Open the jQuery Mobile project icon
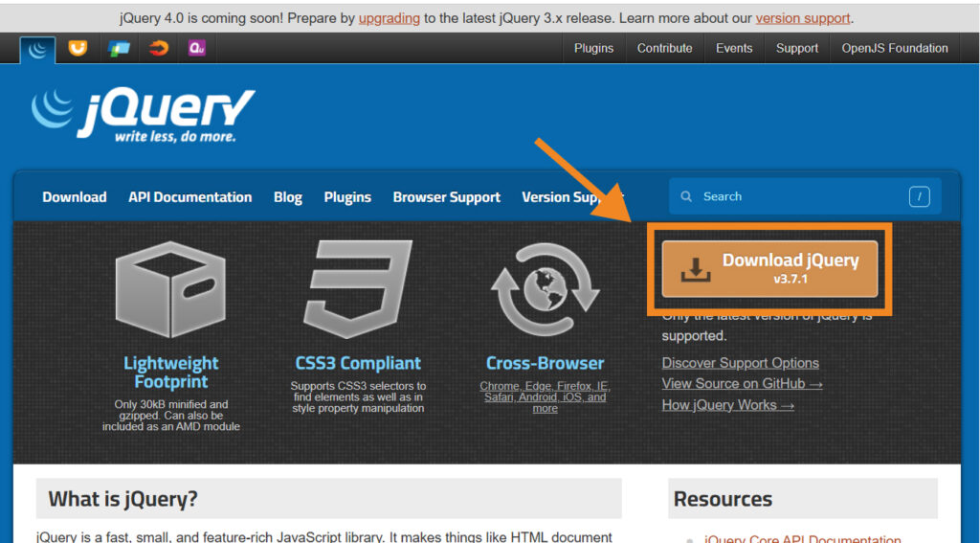980x543 pixels. [119, 48]
